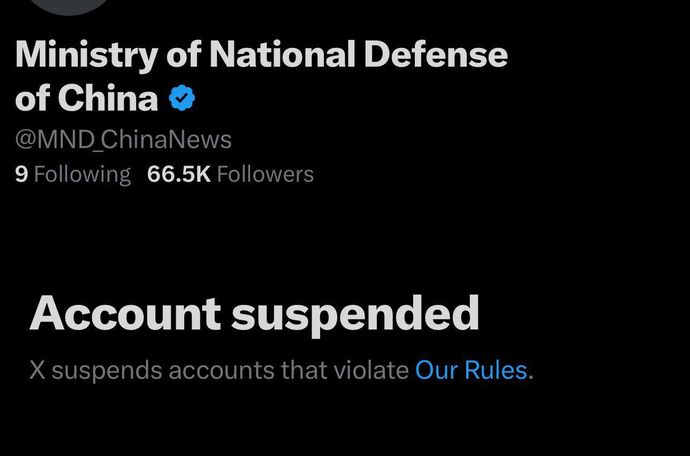690x456 pixels.
Task: Click the @MND_ChinaNews handle
Action: click(x=123, y=139)
